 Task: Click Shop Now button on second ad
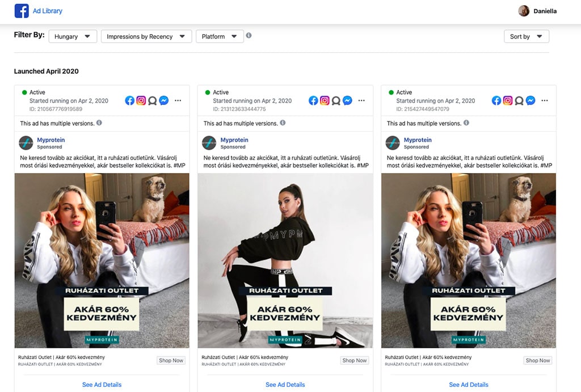tap(354, 360)
